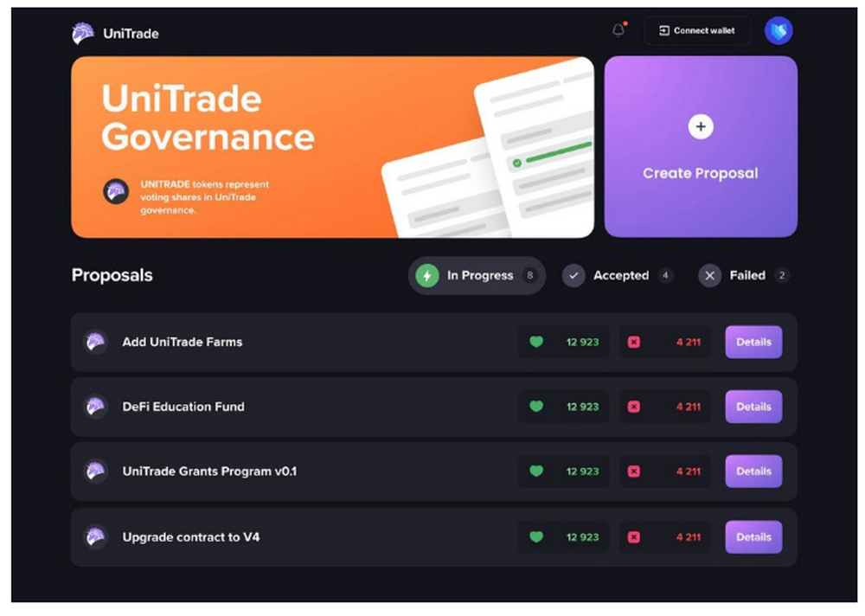Viewport: 865px width, 616px height.
Task: Filter proposals by In Progress
Action: pyautogui.click(x=477, y=275)
